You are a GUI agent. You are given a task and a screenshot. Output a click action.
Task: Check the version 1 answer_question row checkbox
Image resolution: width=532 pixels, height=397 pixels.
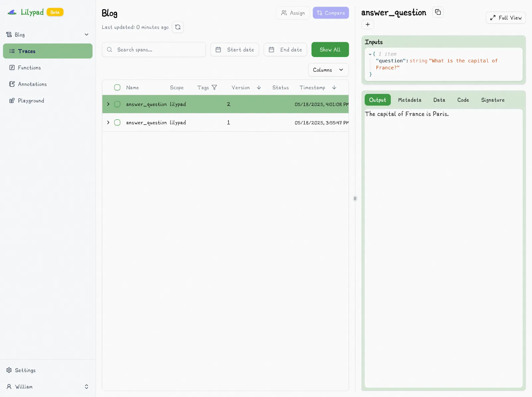point(117,122)
